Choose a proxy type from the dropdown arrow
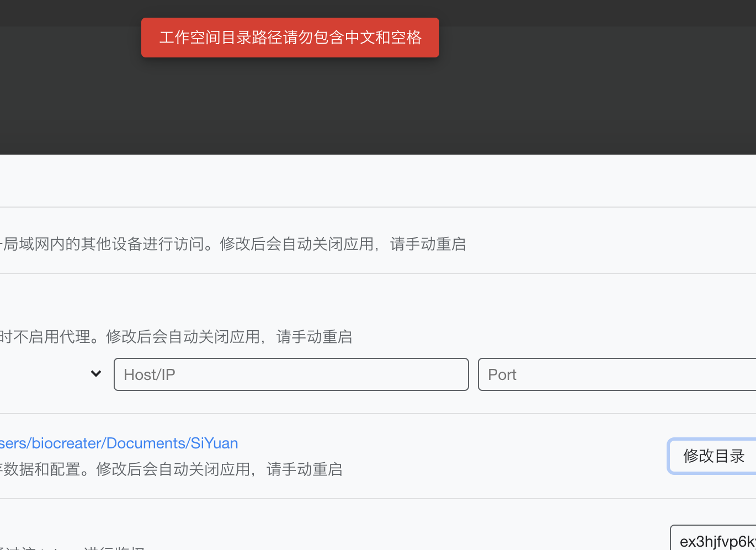Screen dimensions: 756x550 (95, 374)
